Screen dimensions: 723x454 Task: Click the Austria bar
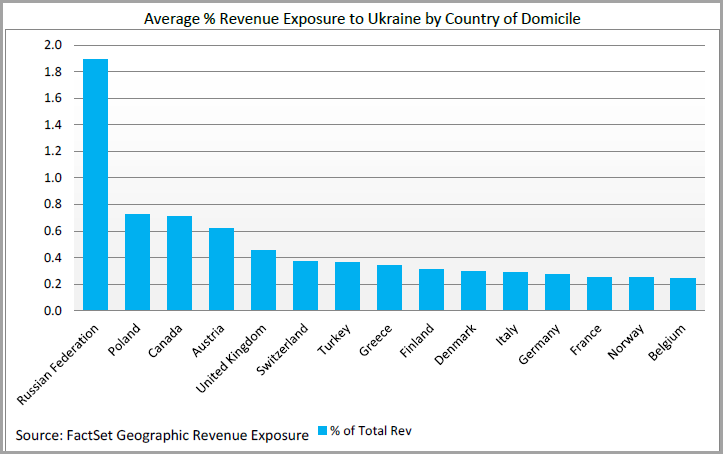click(221, 269)
